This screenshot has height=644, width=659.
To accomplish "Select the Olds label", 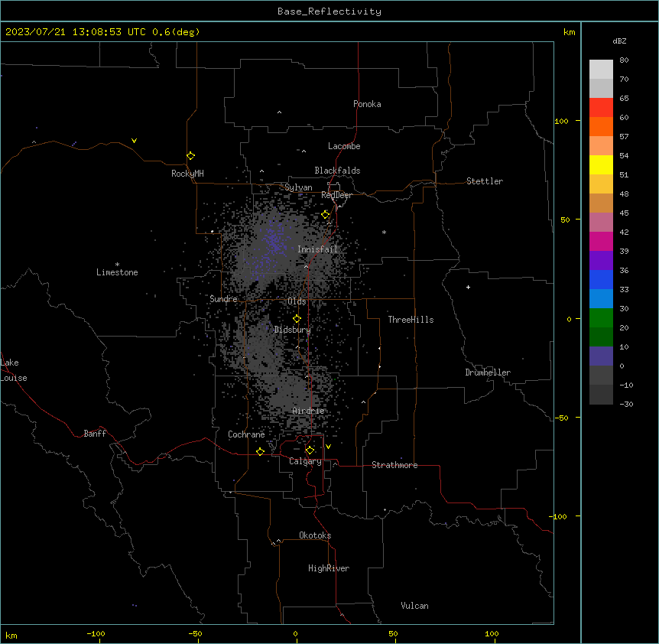I will [x=297, y=301].
